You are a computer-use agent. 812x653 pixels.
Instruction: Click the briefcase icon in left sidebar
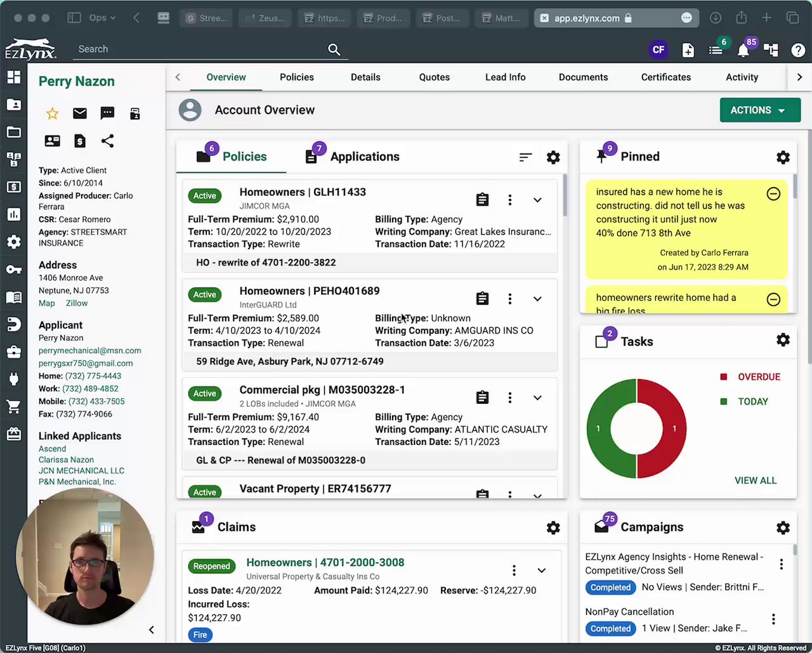coord(13,351)
